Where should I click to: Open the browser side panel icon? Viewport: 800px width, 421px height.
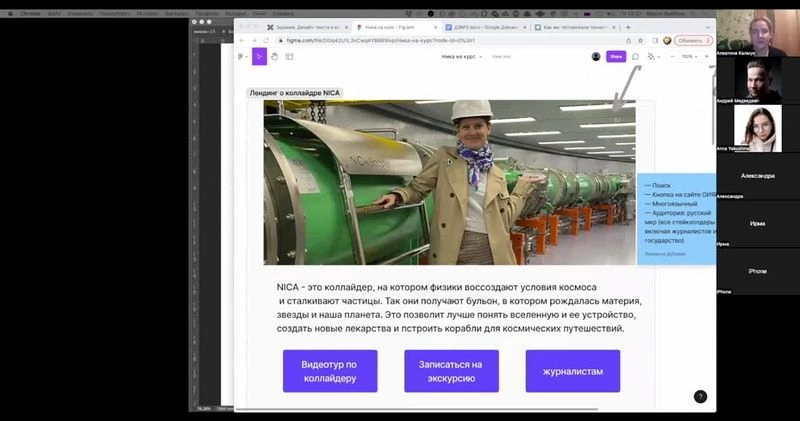(x=655, y=40)
